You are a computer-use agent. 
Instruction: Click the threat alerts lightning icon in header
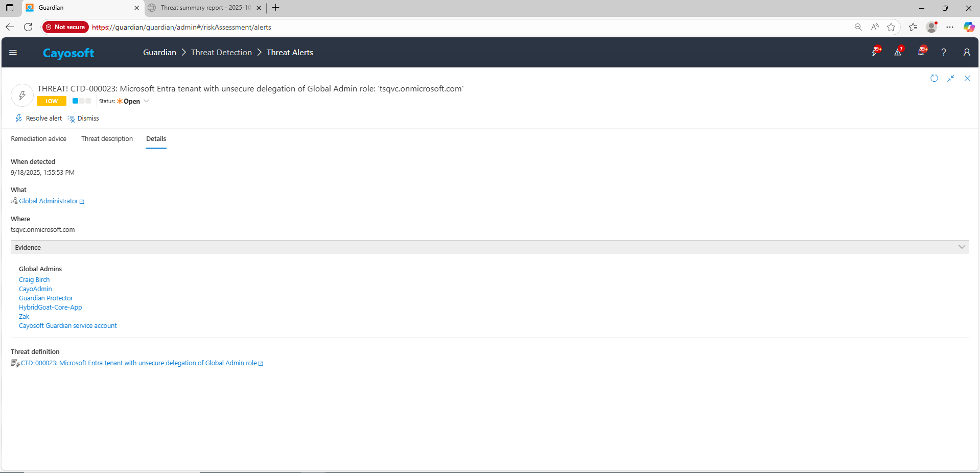tap(875, 52)
